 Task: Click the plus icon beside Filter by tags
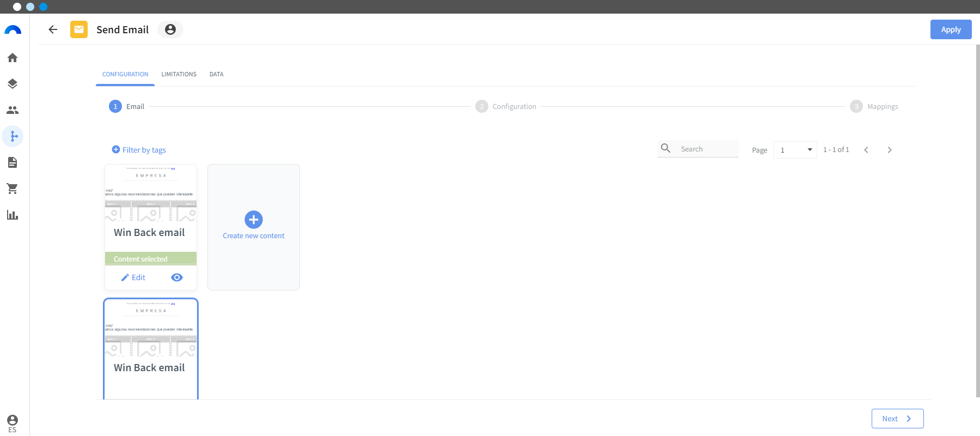coord(116,149)
